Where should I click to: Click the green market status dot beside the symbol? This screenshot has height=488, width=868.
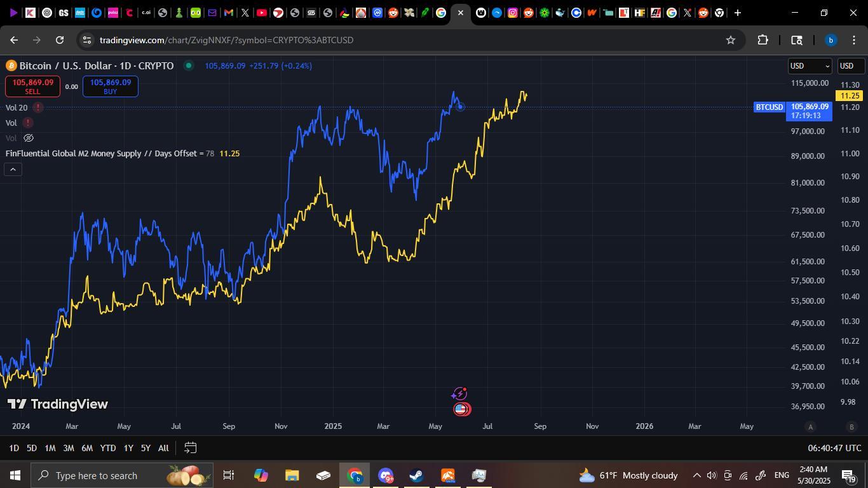tap(188, 65)
